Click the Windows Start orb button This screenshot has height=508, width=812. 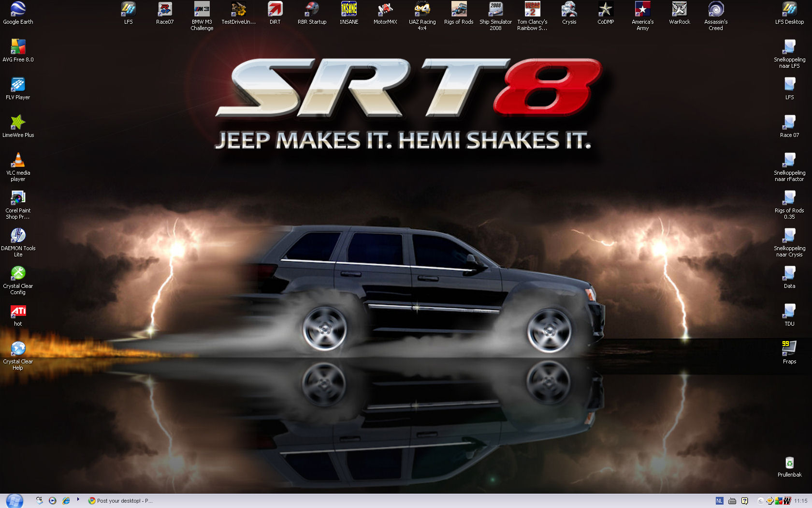pyautogui.click(x=14, y=501)
